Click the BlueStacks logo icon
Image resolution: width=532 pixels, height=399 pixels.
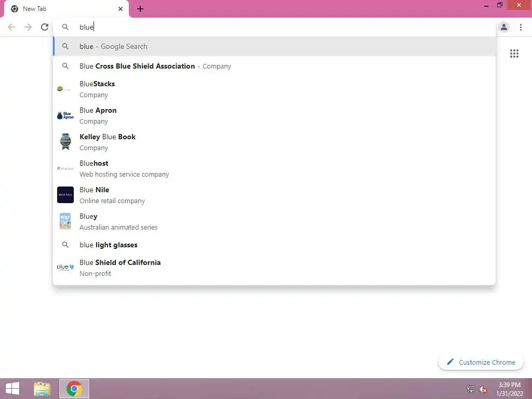[x=64, y=89]
